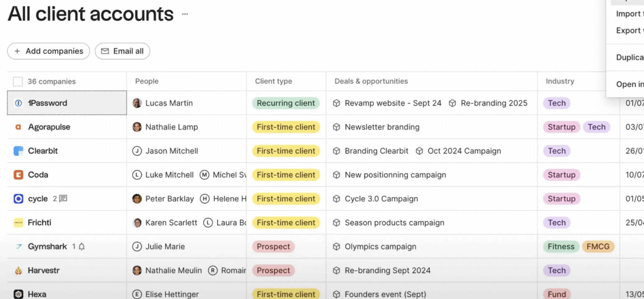Click Elise Hettinger's initial avatar
This screenshot has width=644, height=299.
[137, 294]
